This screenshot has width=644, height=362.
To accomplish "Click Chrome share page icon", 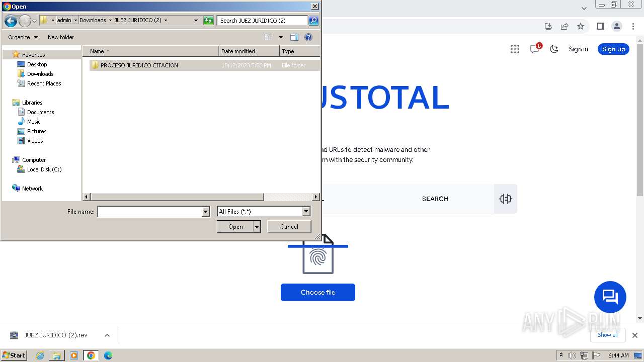I will 565,26.
